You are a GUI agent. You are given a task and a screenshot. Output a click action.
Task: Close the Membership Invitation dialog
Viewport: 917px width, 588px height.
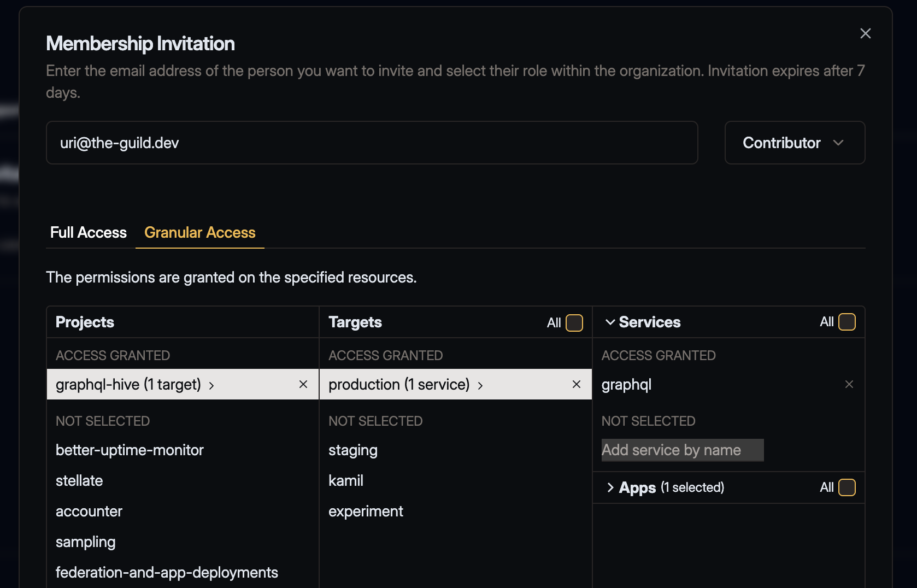click(x=865, y=33)
